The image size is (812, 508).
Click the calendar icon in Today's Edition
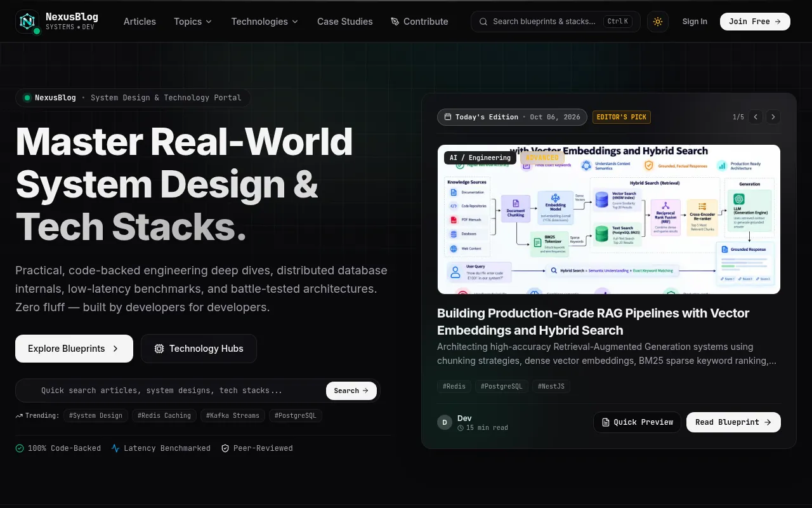coord(448,117)
